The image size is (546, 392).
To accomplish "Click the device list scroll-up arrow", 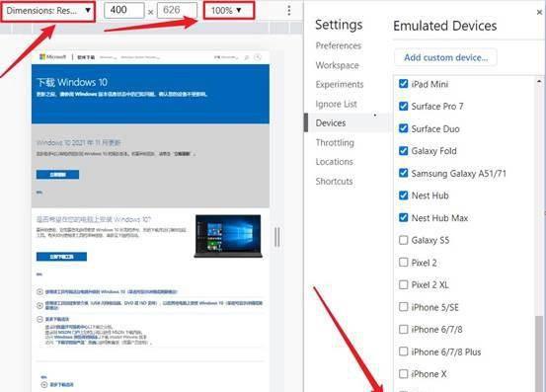I will tap(539, 82).
